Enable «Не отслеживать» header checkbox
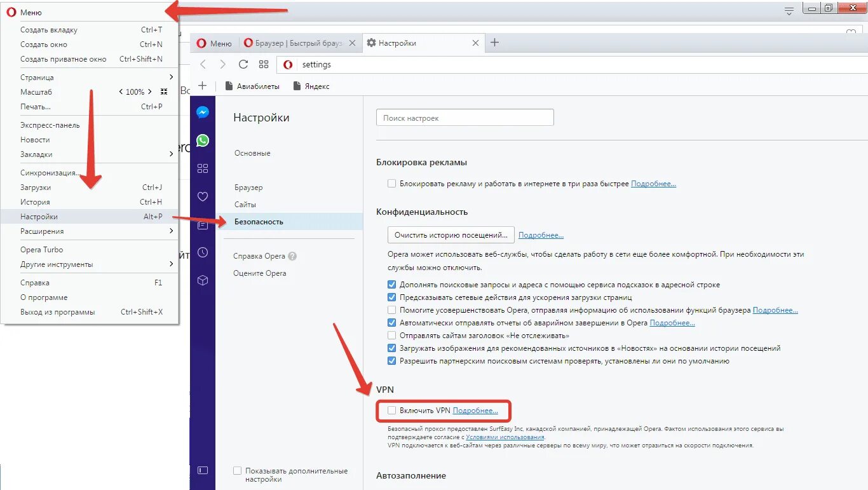This screenshot has height=490, width=868. coord(391,336)
